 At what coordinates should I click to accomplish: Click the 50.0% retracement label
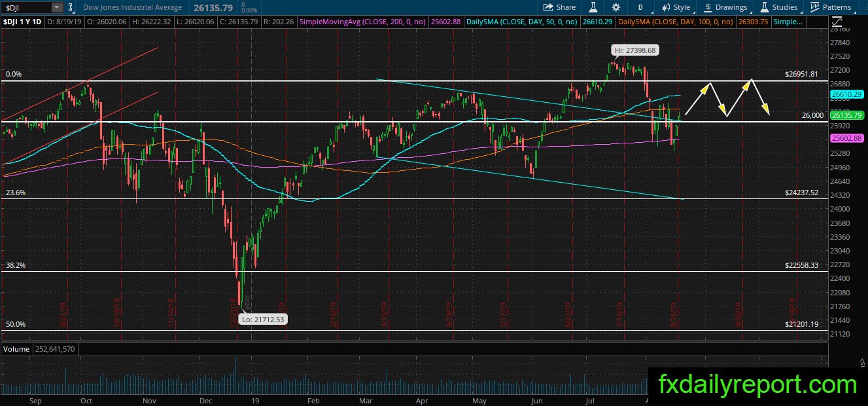[15, 324]
